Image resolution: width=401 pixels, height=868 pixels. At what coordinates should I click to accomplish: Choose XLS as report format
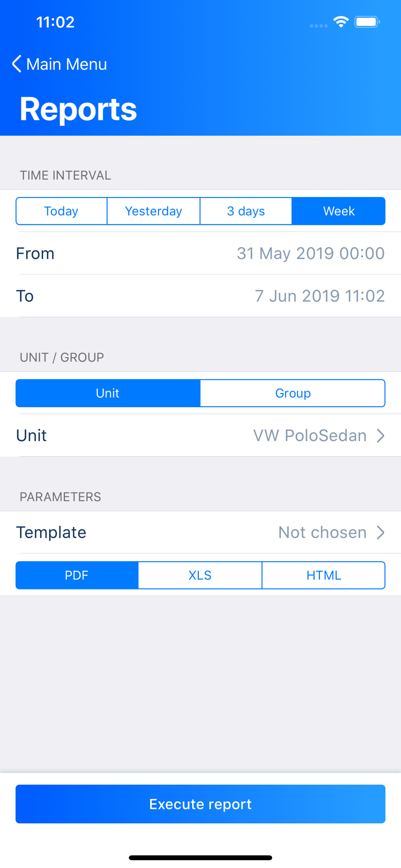200,575
